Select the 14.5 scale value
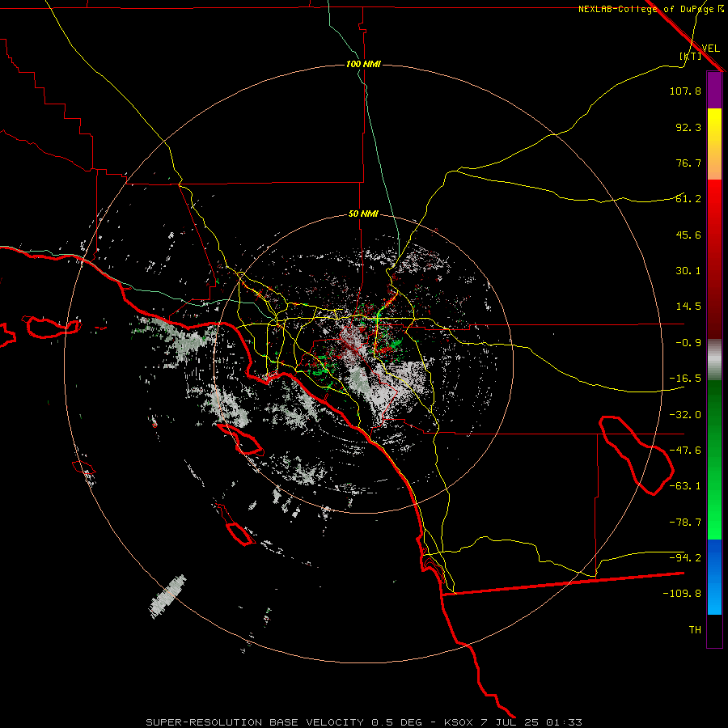 click(688, 307)
